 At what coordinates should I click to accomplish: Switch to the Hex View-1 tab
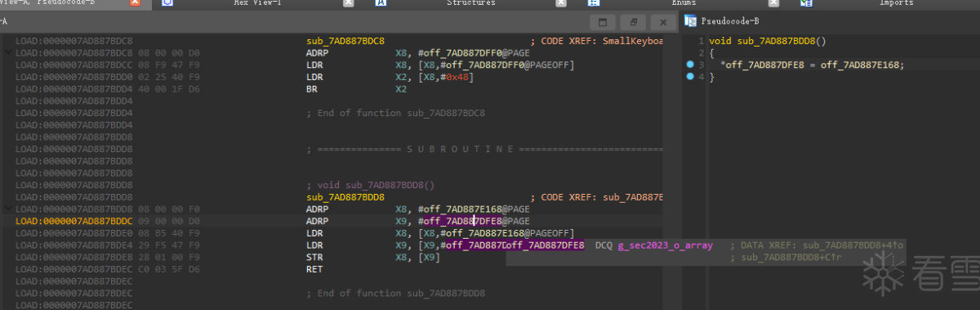257,3
